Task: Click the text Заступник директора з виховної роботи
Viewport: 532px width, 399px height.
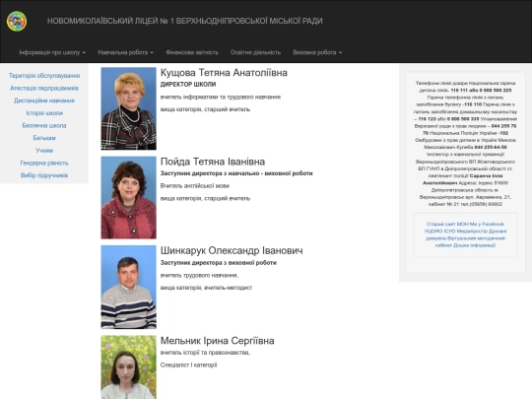Action: click(219, 263)
